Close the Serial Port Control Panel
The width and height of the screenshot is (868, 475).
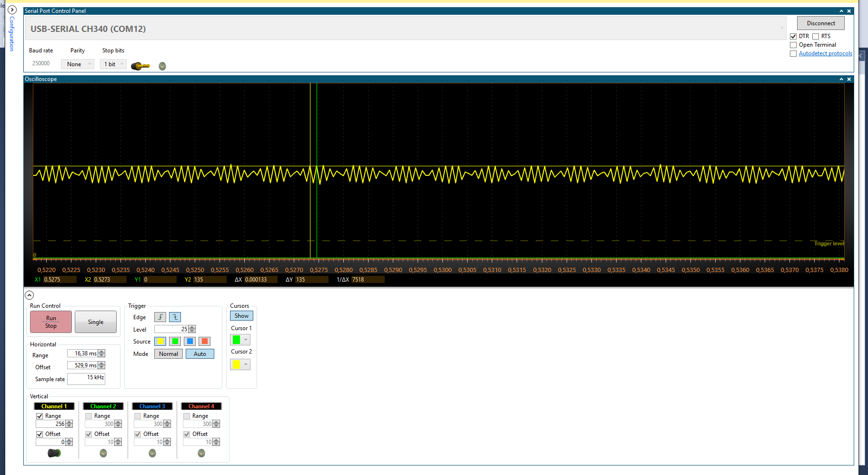849,11
